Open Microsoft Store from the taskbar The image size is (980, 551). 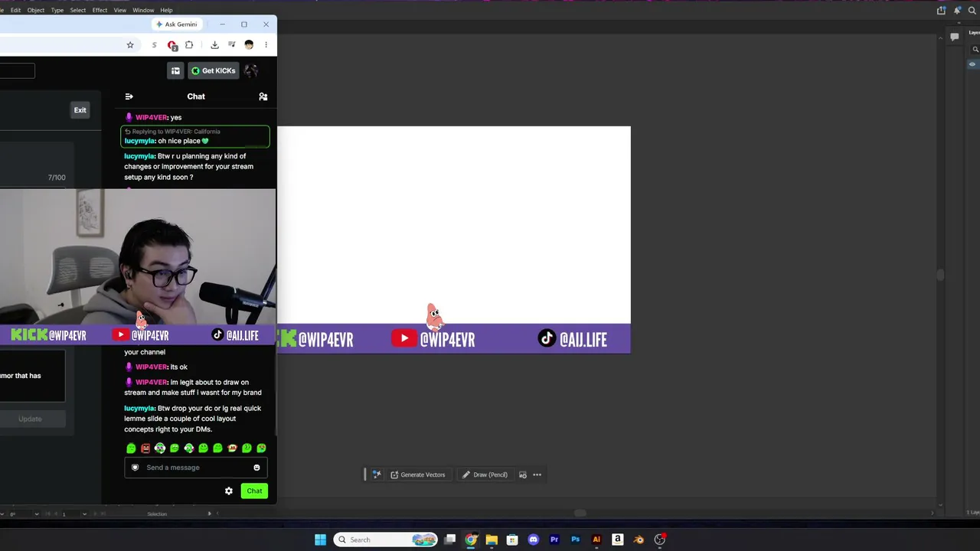pyautogui.click(x=512, y=540)
